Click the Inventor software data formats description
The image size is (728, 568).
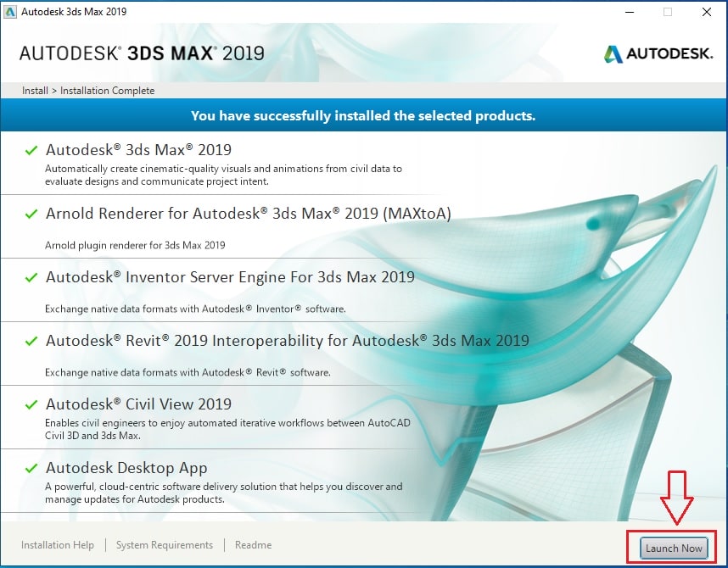click(x=195, y=309)
